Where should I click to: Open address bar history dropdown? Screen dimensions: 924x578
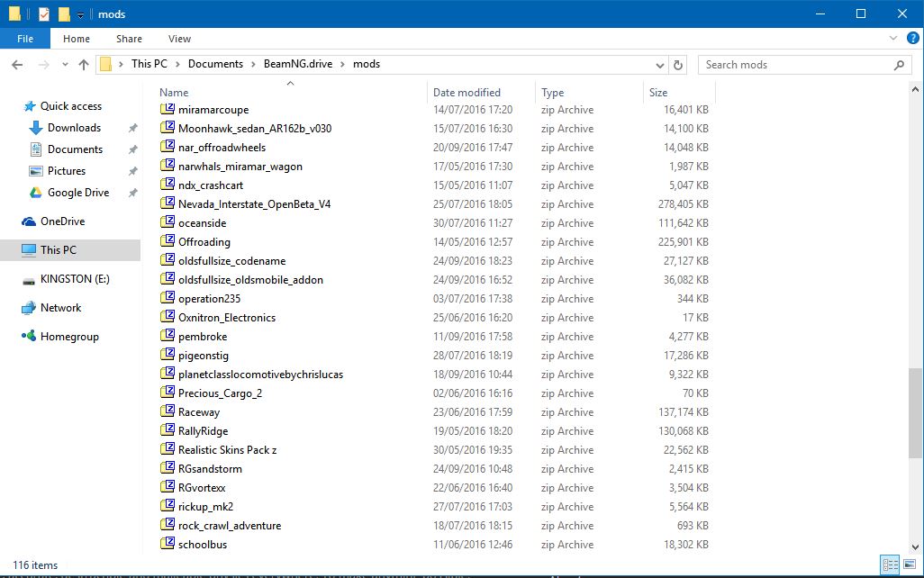click(x=660, y=65)
